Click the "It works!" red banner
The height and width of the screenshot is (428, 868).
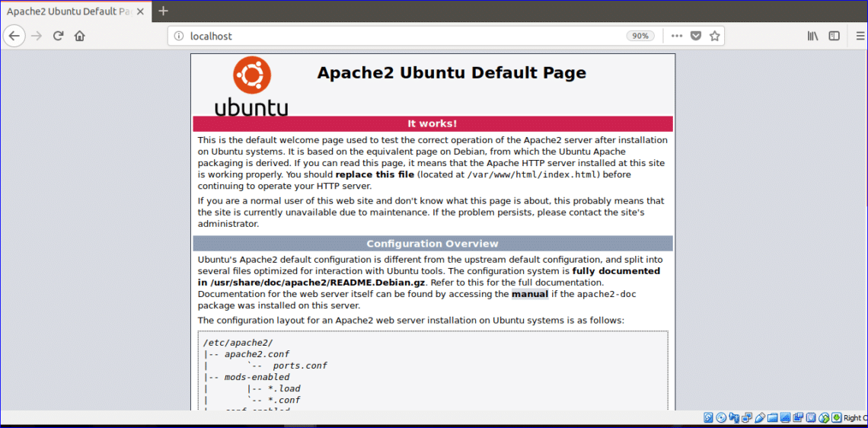coord(432,123)
